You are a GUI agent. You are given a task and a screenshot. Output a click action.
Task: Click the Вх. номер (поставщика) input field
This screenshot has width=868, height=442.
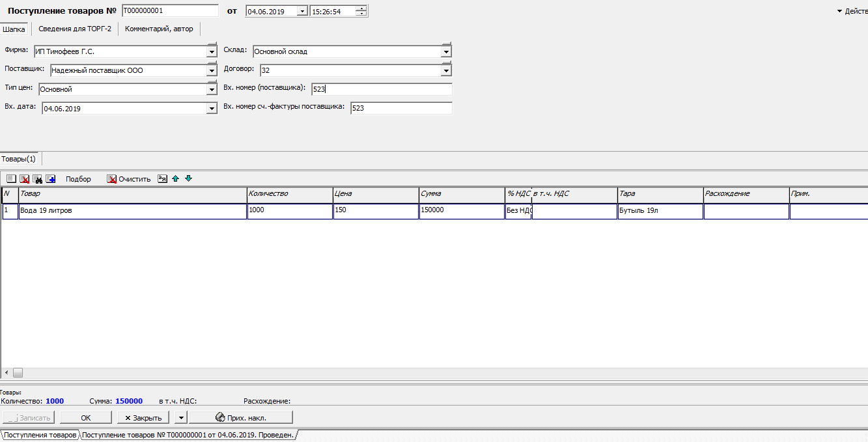coord(381,89)
